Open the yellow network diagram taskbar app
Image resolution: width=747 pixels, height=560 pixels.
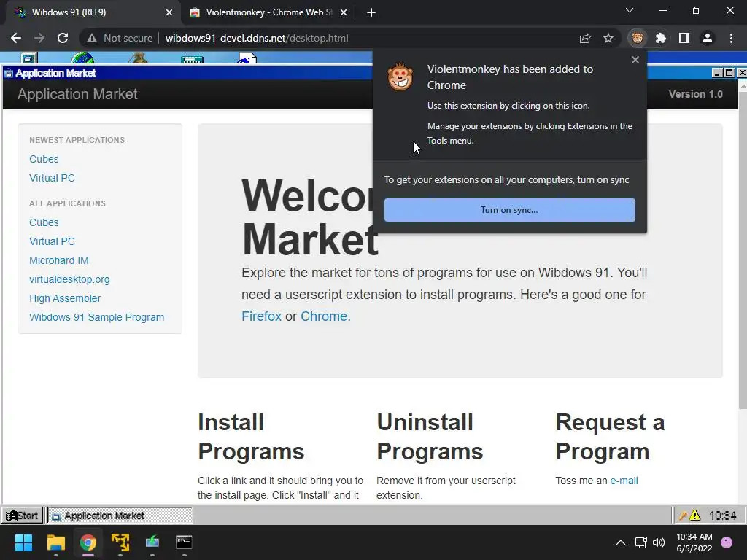(x=120, y=542)
